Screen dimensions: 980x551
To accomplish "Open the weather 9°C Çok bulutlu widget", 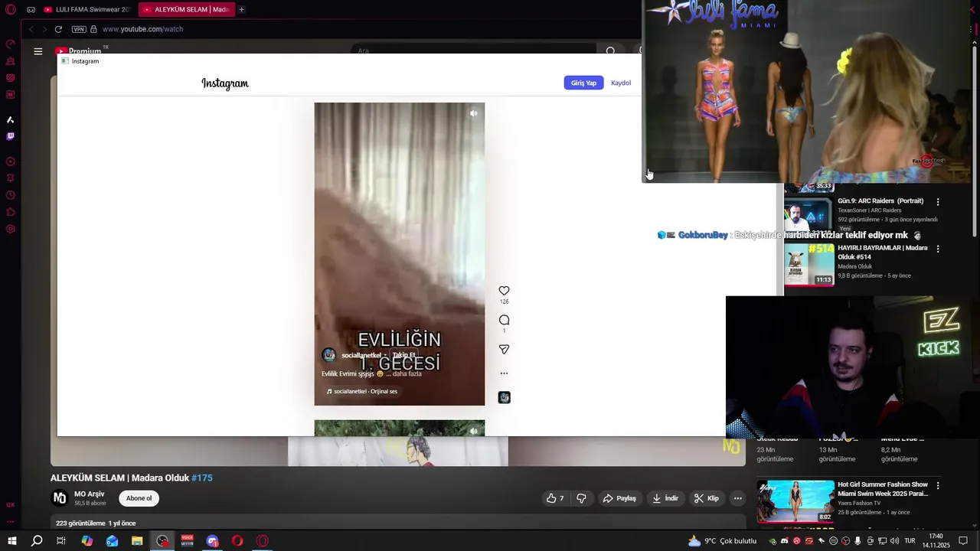I will 722,541.
